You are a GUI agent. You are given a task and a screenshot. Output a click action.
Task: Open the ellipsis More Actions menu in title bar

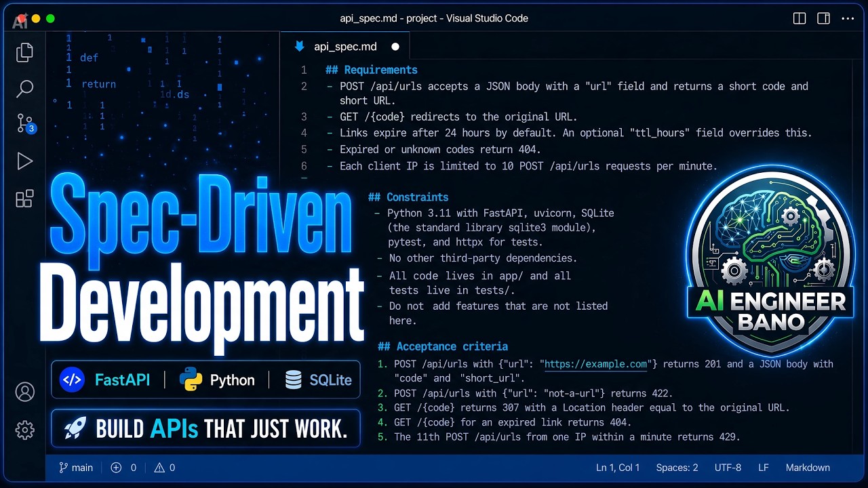tap(848, 18)
